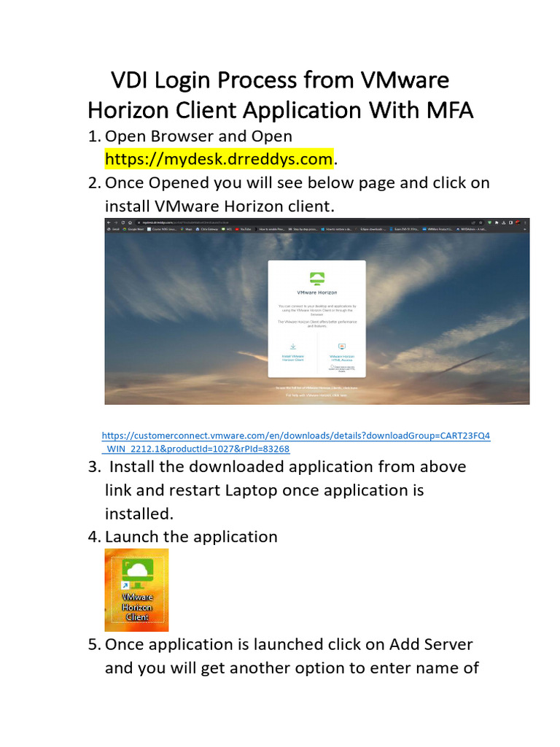
Task: Click the document title 'VDI Login Process from VMware'
Action: click(280, 80)
